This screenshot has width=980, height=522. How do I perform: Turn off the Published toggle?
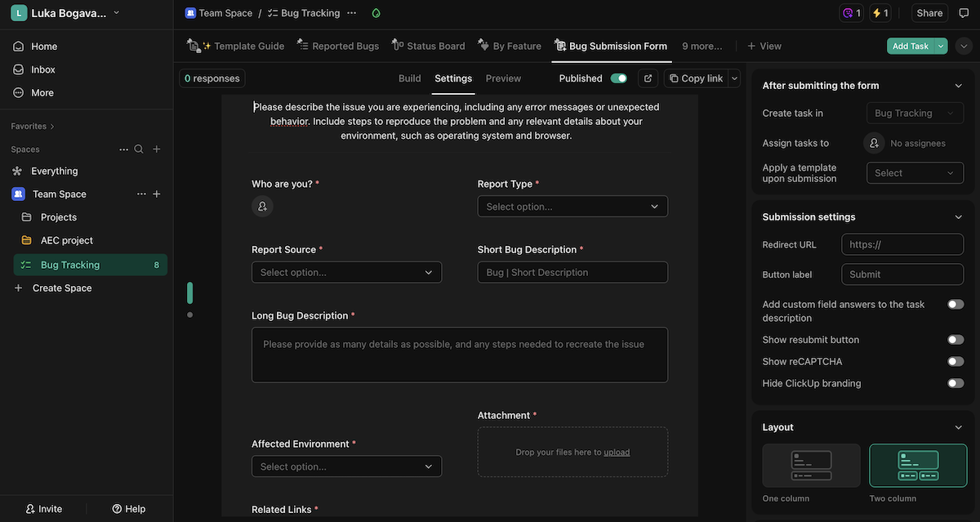pyautogui.click(x=618, y=78)
